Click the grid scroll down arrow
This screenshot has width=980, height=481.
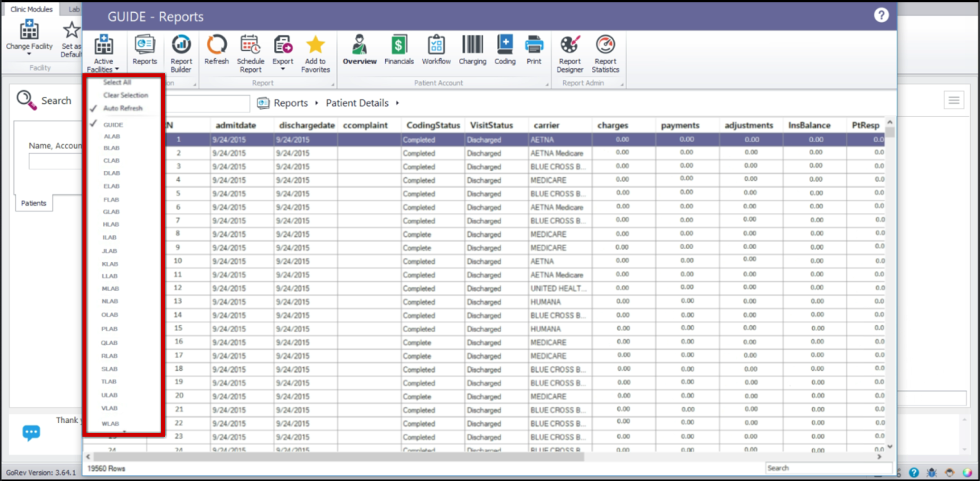coord(890,447)
